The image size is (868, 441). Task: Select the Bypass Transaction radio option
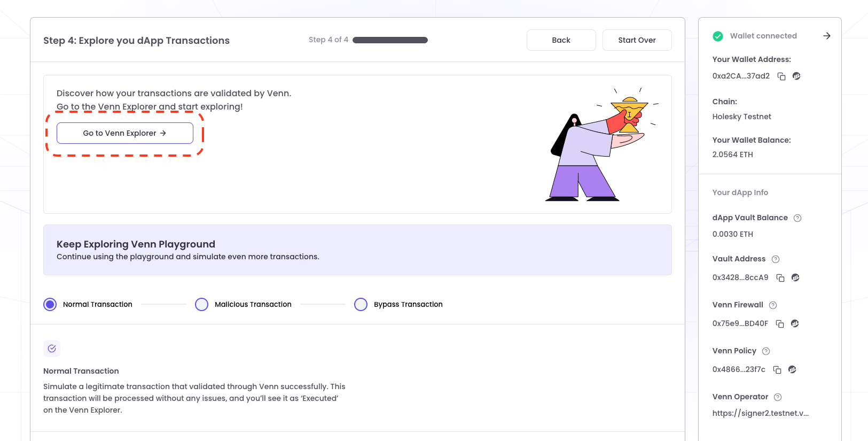pos(361,305)
